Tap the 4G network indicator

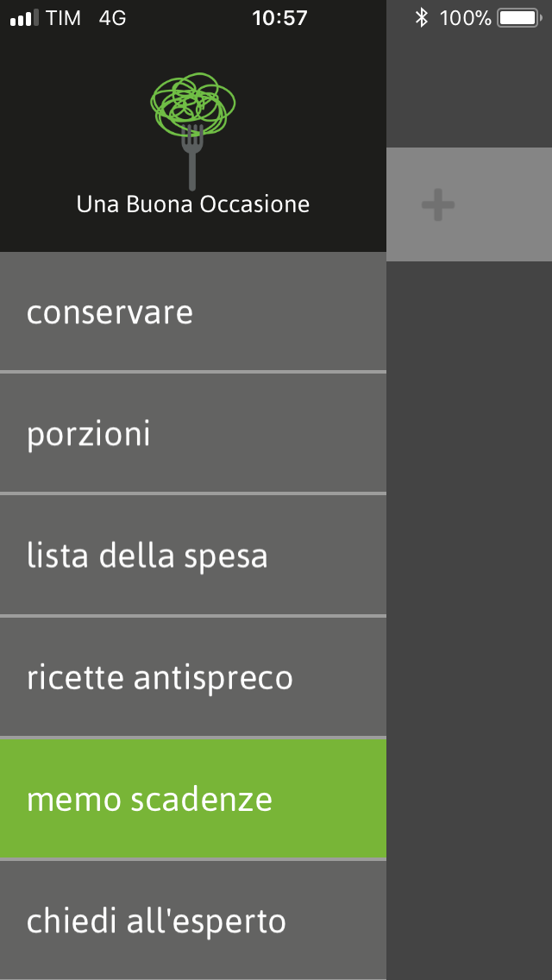click(112, 18)
